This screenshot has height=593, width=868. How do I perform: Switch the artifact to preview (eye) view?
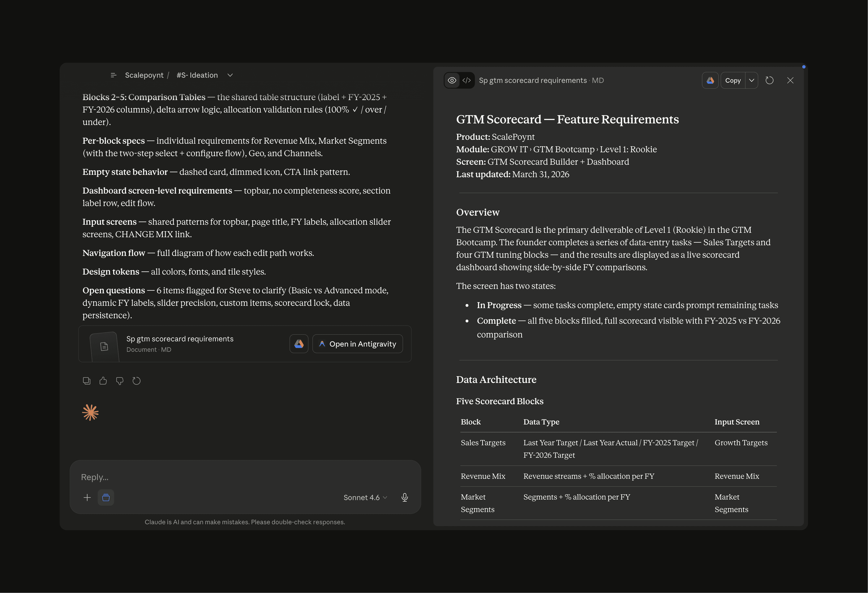[x=452, y=80]
